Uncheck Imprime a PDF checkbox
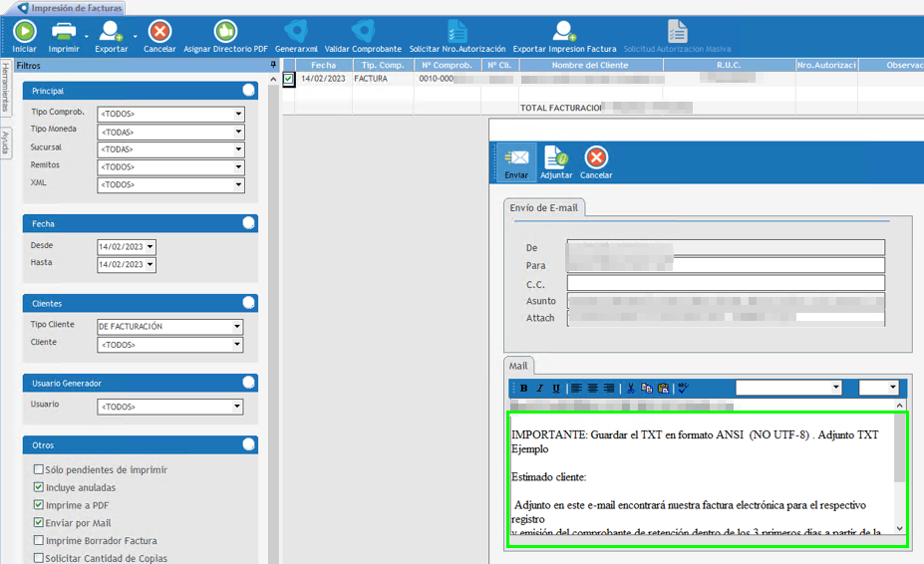Screen dimensions: 924x564 [x=38, y=504]
